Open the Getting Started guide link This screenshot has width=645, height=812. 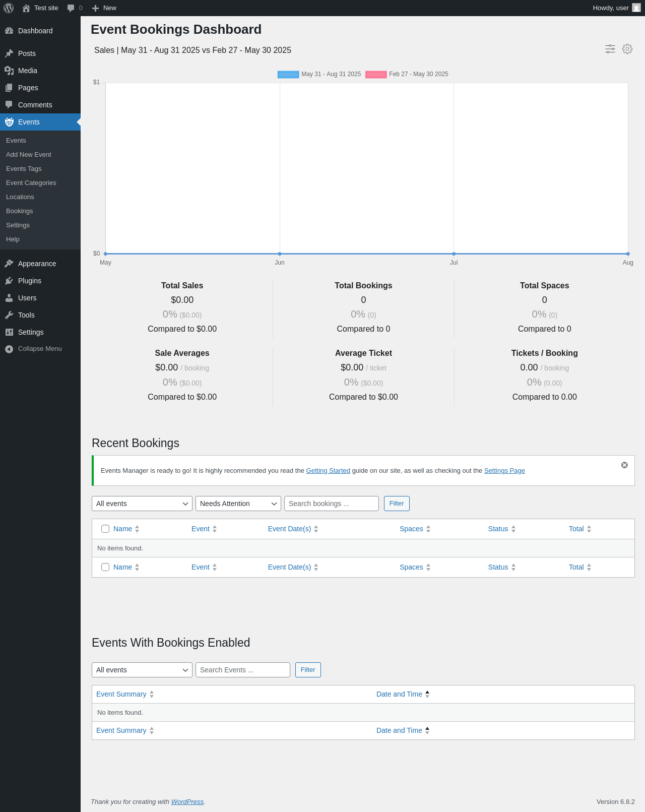(x=328, y=471)
